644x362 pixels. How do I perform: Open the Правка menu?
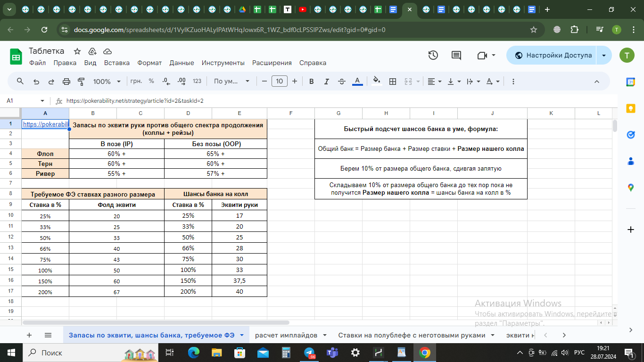(x=65, y=63)
